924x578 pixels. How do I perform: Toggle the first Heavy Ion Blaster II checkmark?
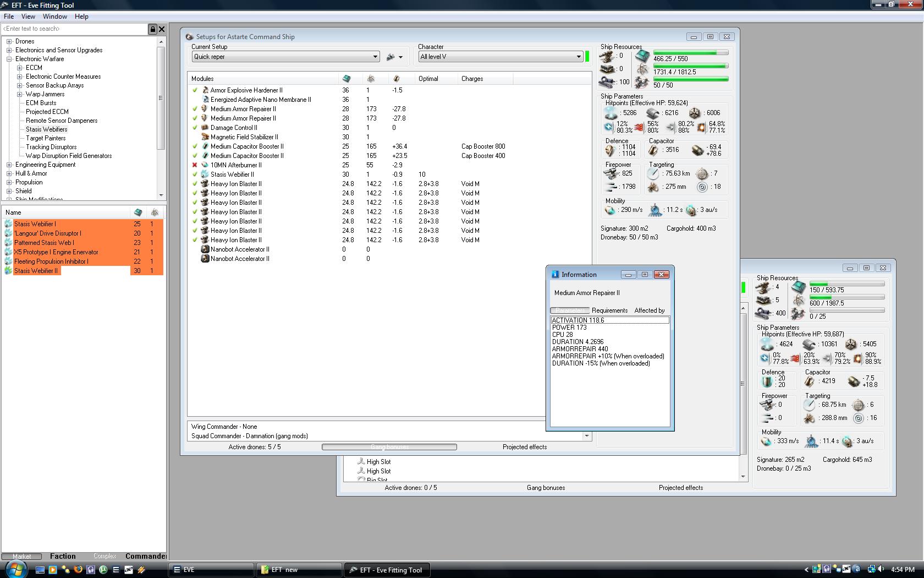coord(195,184)
